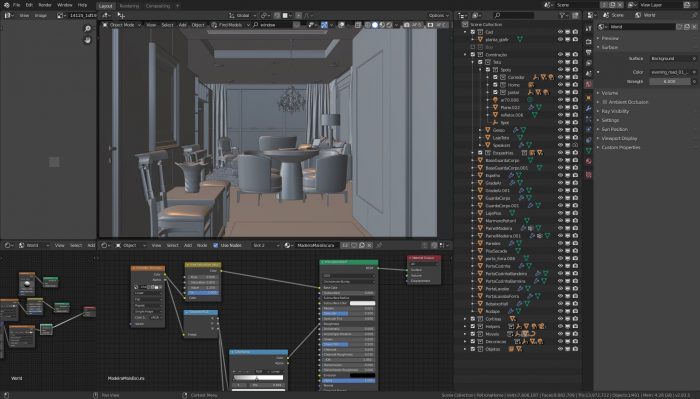Switch to the Rendering workspace tab
The width and height of the screenshot is (700, 399).
pos(129,6)
